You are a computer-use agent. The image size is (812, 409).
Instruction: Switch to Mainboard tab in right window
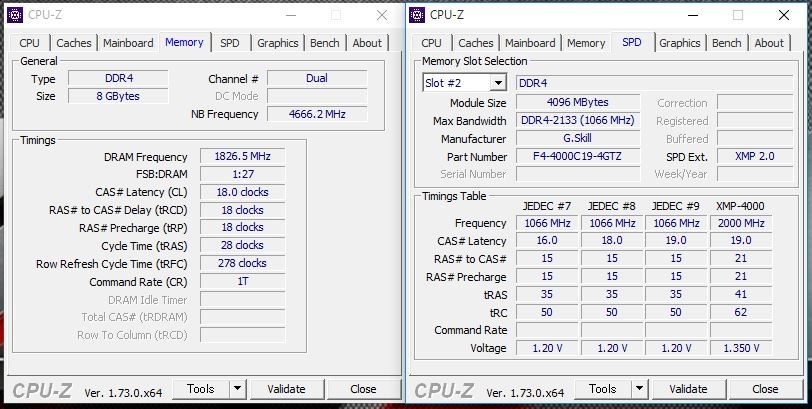[x=530, y=43]
